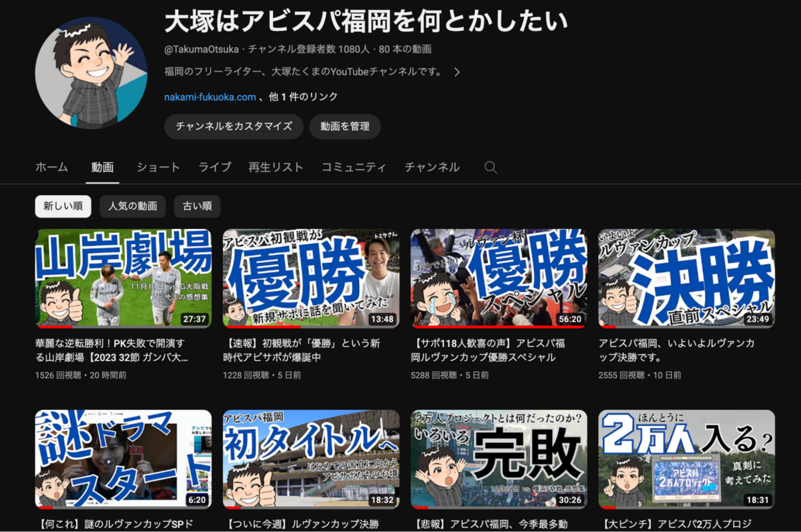
Task: Click the red progress bar on 13:48 video
Action: click(x=262, y=326)
